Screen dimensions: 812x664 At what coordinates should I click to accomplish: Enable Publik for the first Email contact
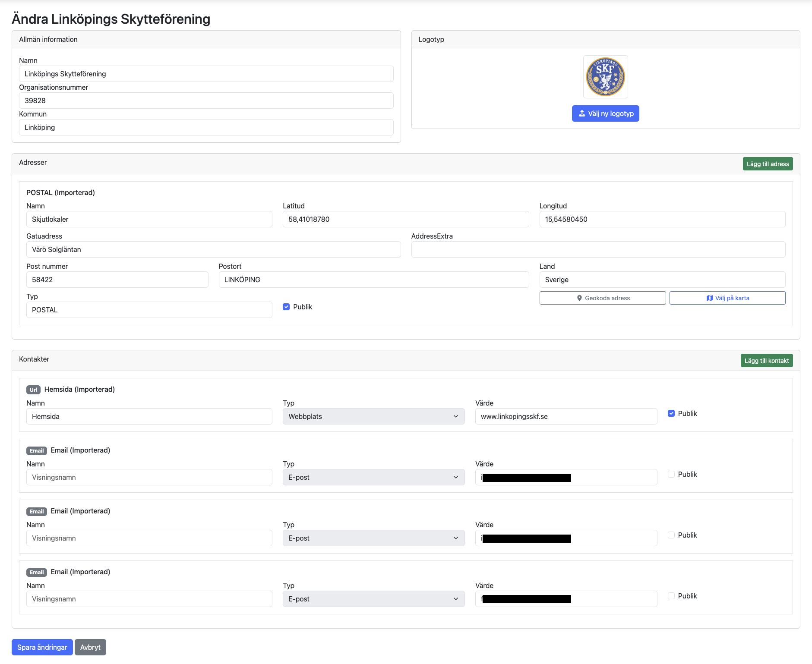[x=671, y=474]
